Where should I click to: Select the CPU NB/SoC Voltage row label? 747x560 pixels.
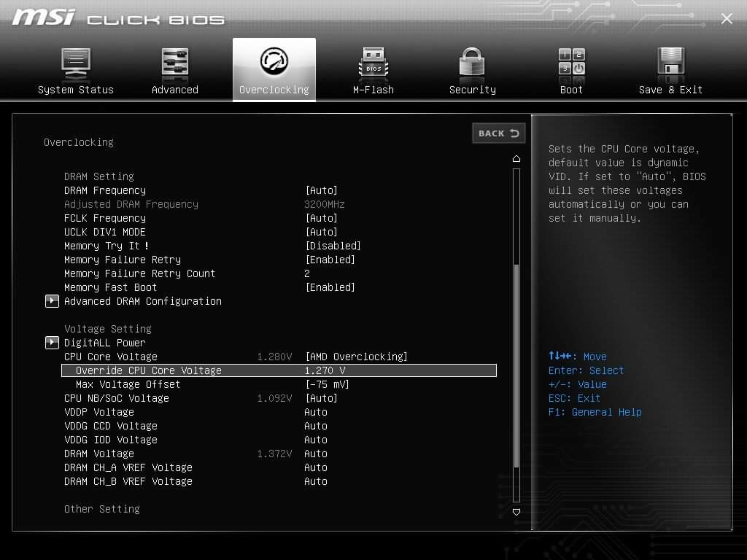116,398
